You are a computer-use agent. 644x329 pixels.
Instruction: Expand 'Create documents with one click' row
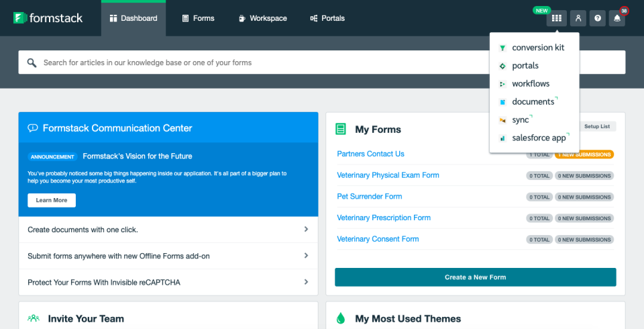(x=306, y=230)
